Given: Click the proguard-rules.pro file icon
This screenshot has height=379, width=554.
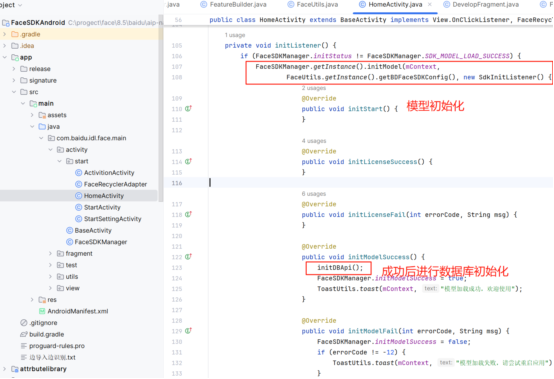Looking at the screenshot, I should [24, 346].
